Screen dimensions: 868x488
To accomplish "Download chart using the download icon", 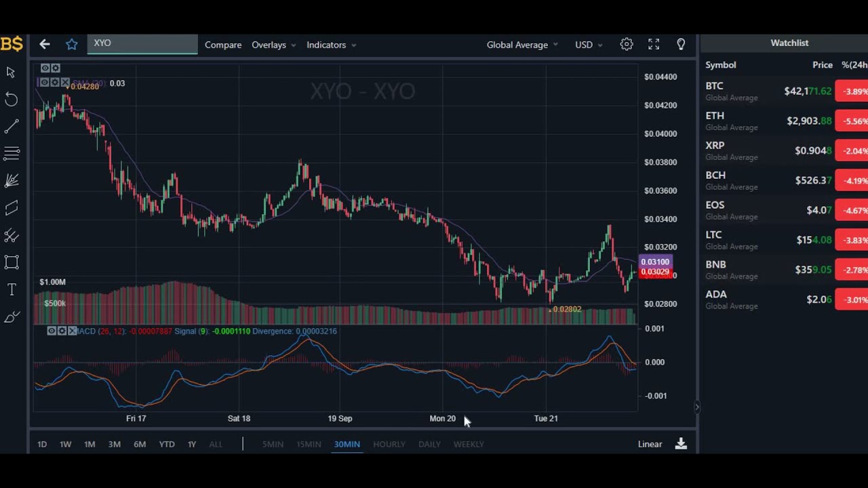I will pos(681,444).
